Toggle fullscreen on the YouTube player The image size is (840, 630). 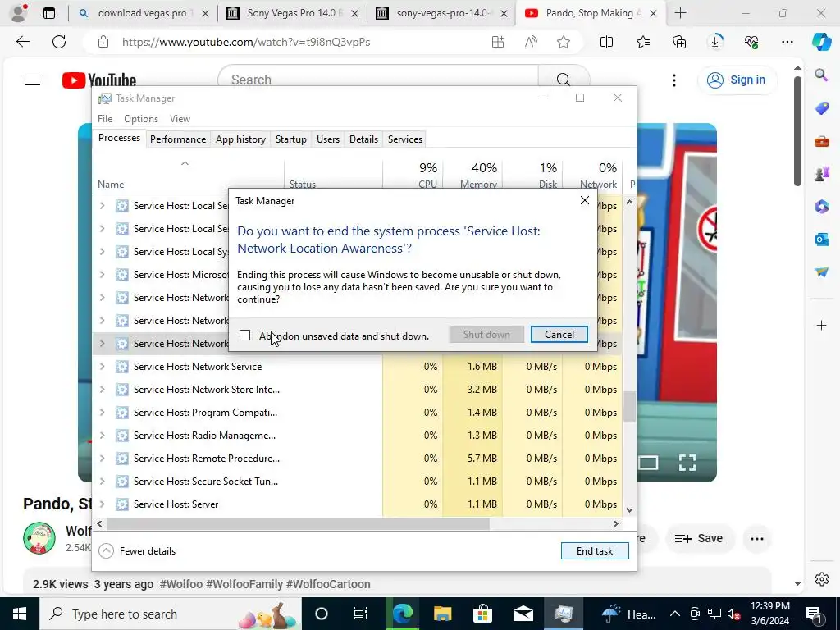(x=687, y=463)
